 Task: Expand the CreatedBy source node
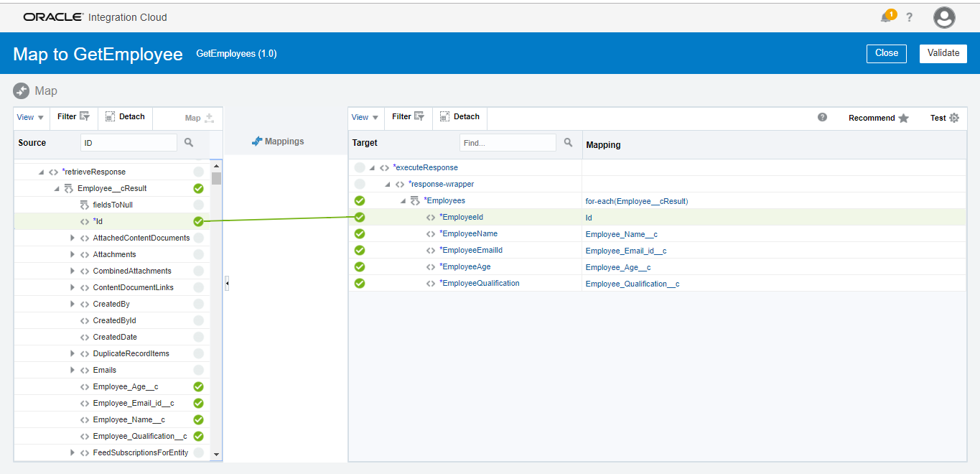click(73, 304)
